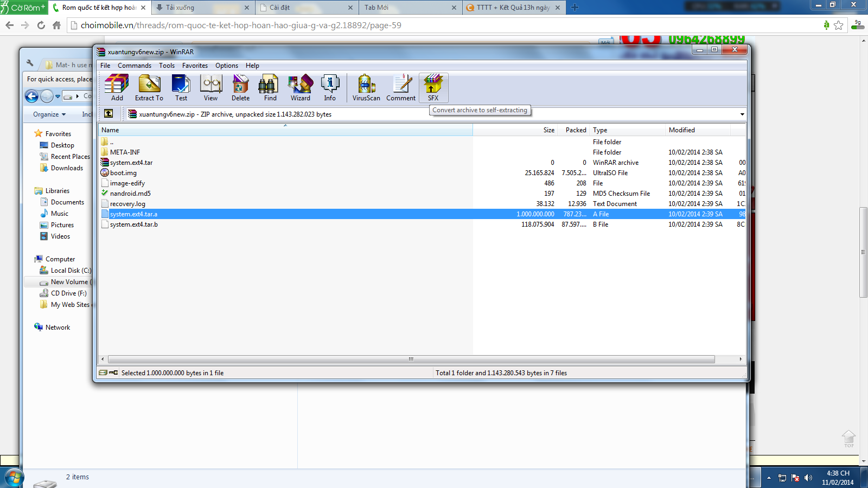Viewport: 868px width, 488px height.
Task: Select the META-INF folder
Action: point(422,152)
